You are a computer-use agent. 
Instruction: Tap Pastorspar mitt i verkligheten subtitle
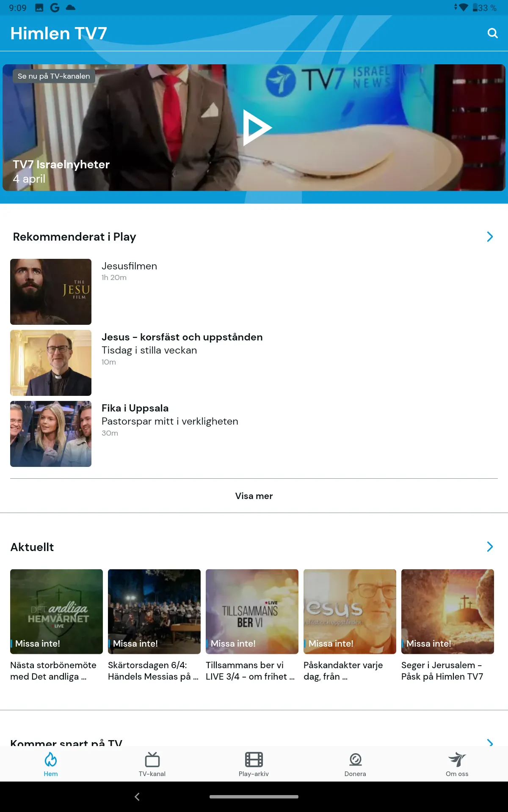pos(170,421)
